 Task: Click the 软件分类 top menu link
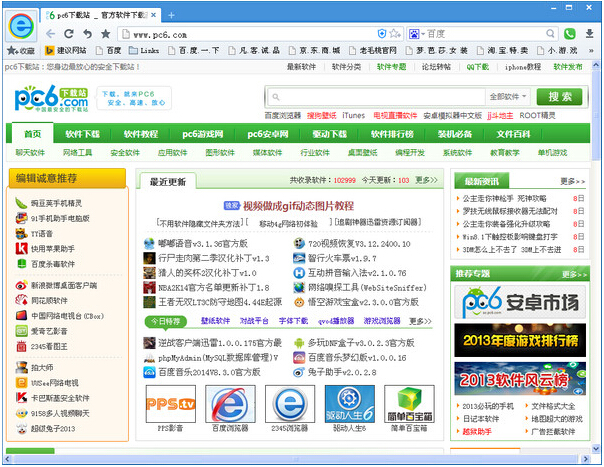pos(346,67)
